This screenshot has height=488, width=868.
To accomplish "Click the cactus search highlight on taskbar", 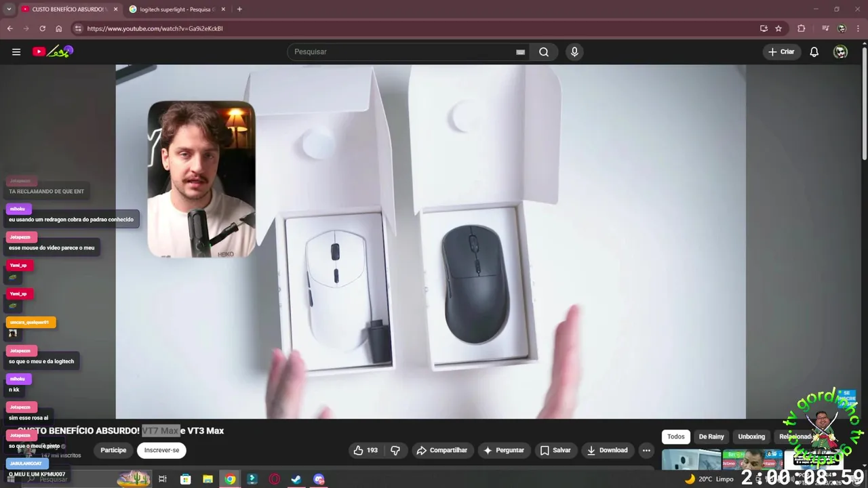I will (x=134, y=479).
